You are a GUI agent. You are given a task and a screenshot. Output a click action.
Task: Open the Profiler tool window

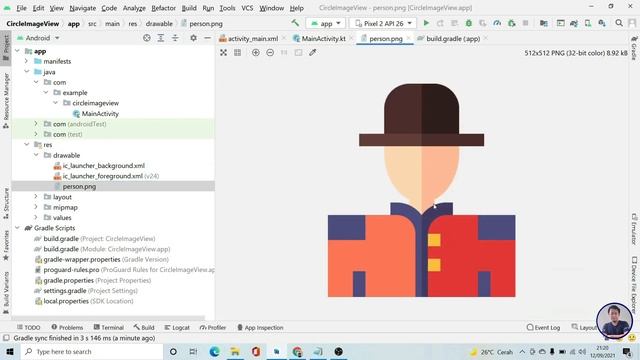pos(213,327)
